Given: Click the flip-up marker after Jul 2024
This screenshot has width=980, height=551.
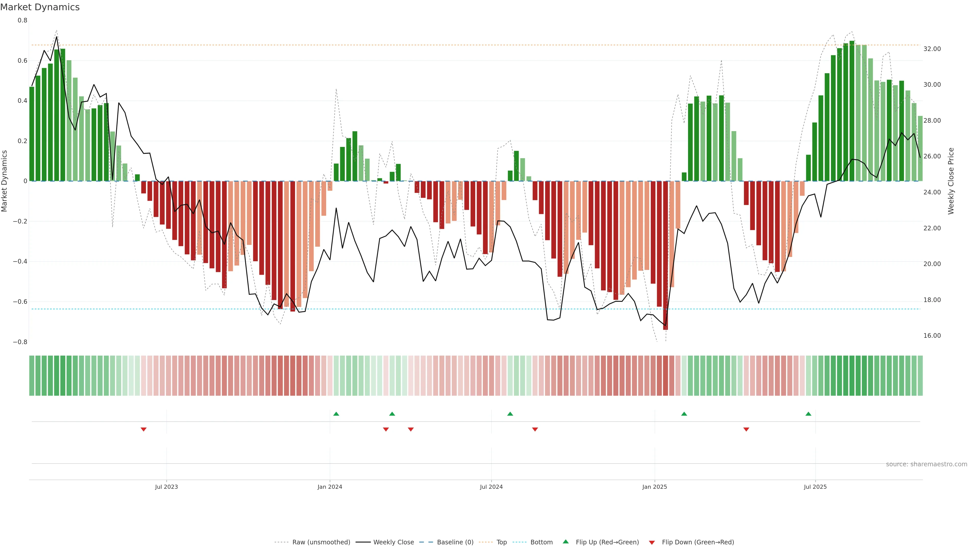Looking at the screenshot, I should [510, 414].
